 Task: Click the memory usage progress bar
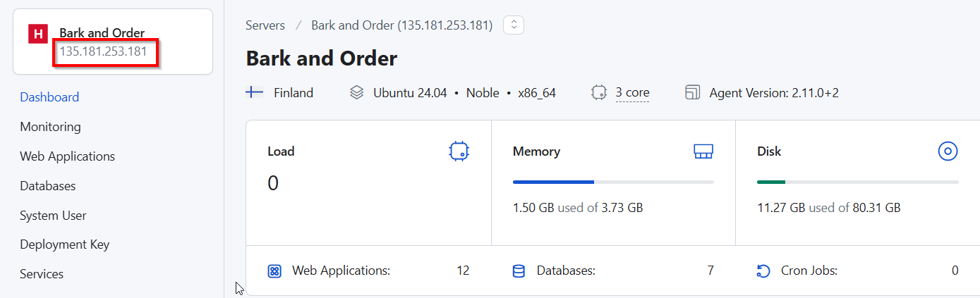pyautogui.click(x=612, y=182)
